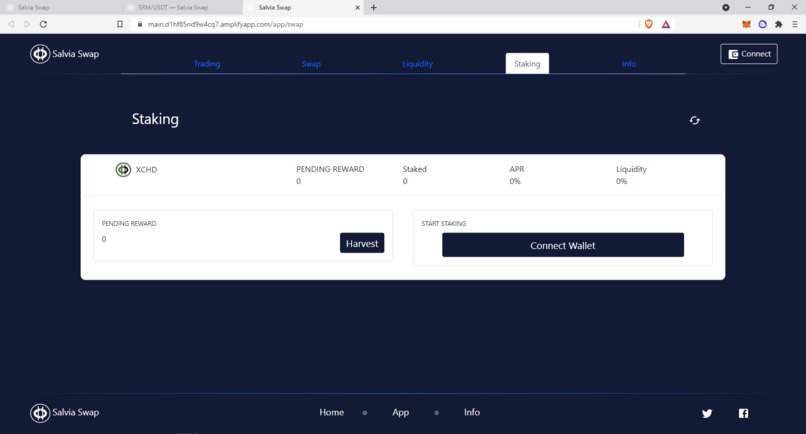The image size is (806, 434).
Task: Select the Staking tab
Action: [x=527, y=64]
